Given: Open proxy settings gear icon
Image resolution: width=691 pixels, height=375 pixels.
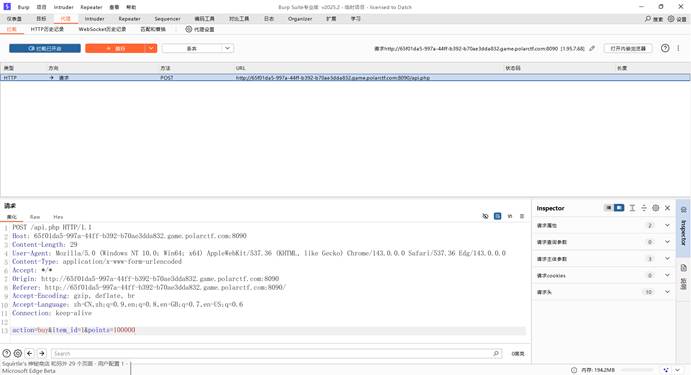Looking at the screenshot, I should [x=189, y=29].
